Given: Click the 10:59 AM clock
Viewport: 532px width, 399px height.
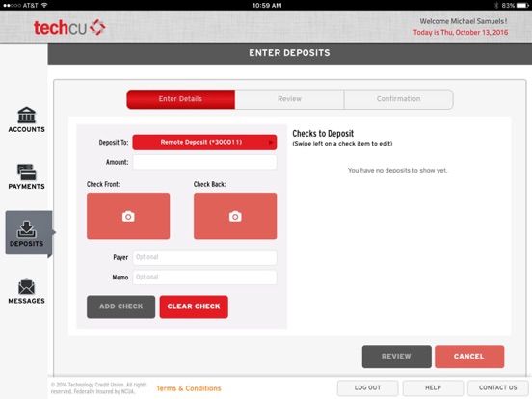Looking at the screenshot, I should coord(267,6).
